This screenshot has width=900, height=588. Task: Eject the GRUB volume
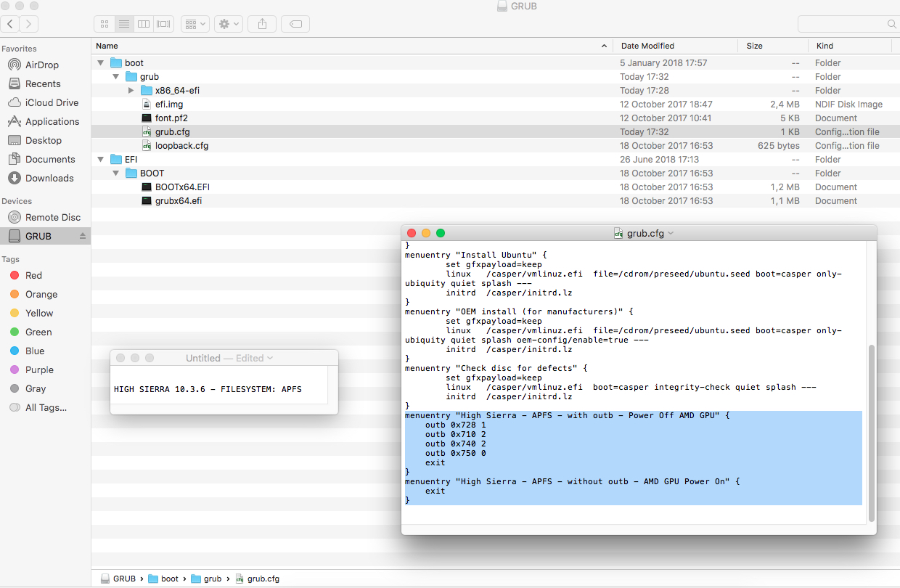pyautogui.click(x=82, y=236)
